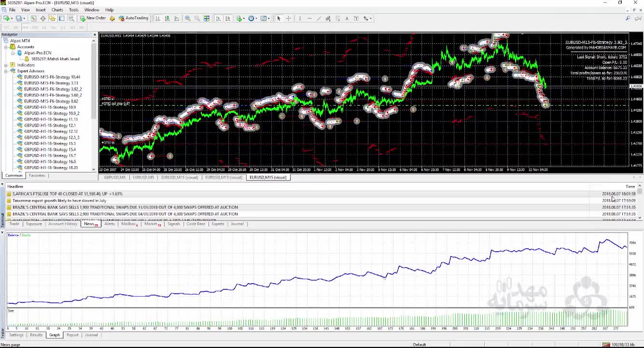This screenshot has height=348, width=644.
Task: Click the New Order toolbar button
Action: 93,18
